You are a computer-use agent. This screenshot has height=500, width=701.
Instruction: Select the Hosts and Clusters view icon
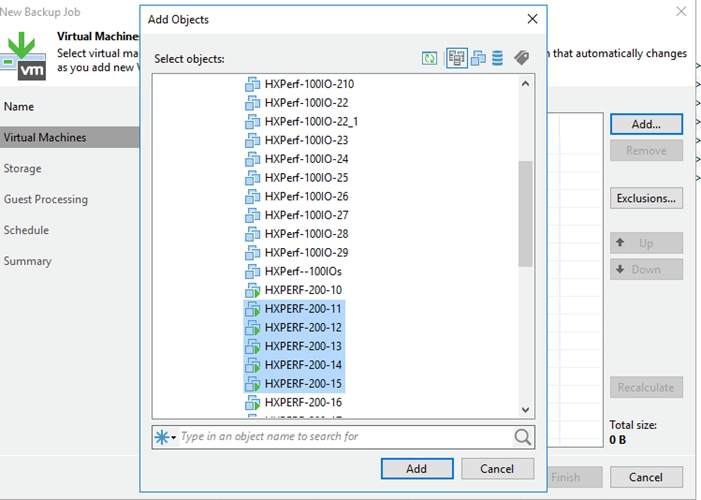(456, 58)
